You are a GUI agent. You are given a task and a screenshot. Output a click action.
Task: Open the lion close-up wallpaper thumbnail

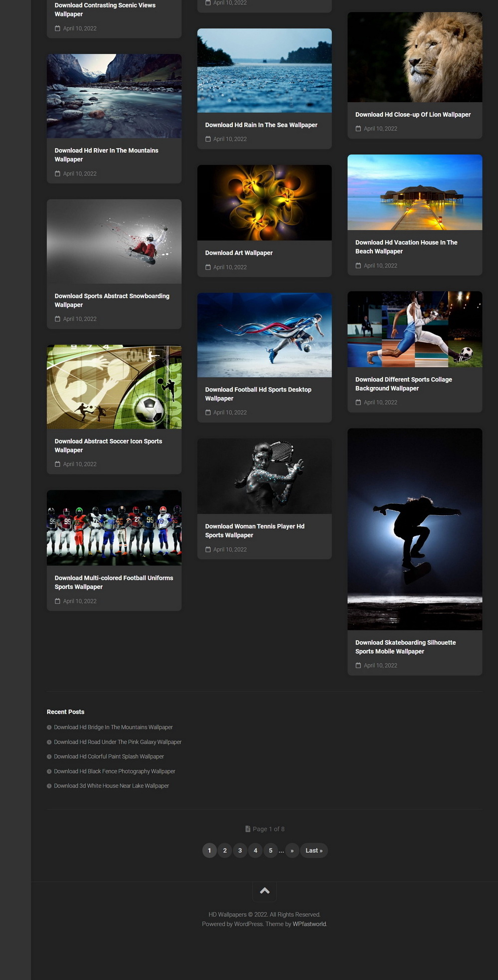(x=414, y=57)
